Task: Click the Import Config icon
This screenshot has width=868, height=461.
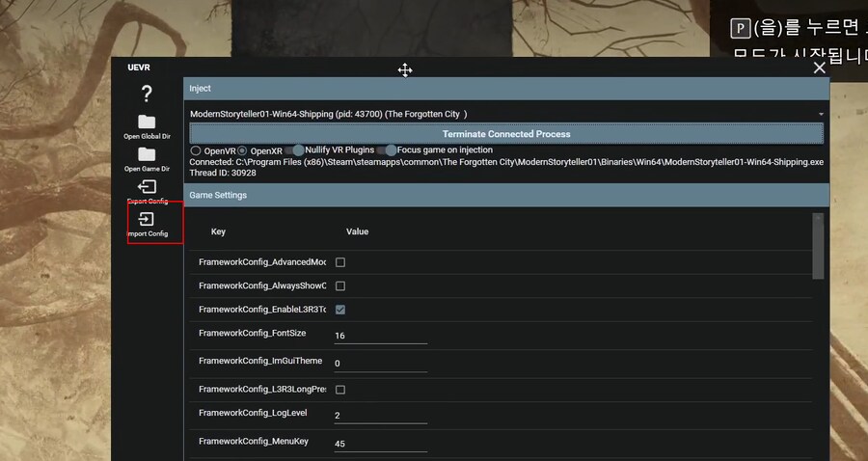Action: [x=147, y=219]
